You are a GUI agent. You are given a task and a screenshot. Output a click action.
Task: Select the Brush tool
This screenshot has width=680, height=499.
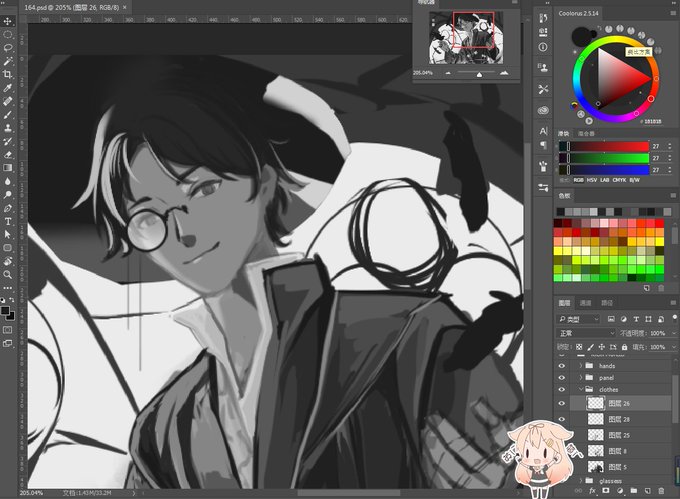click(8, 114)
